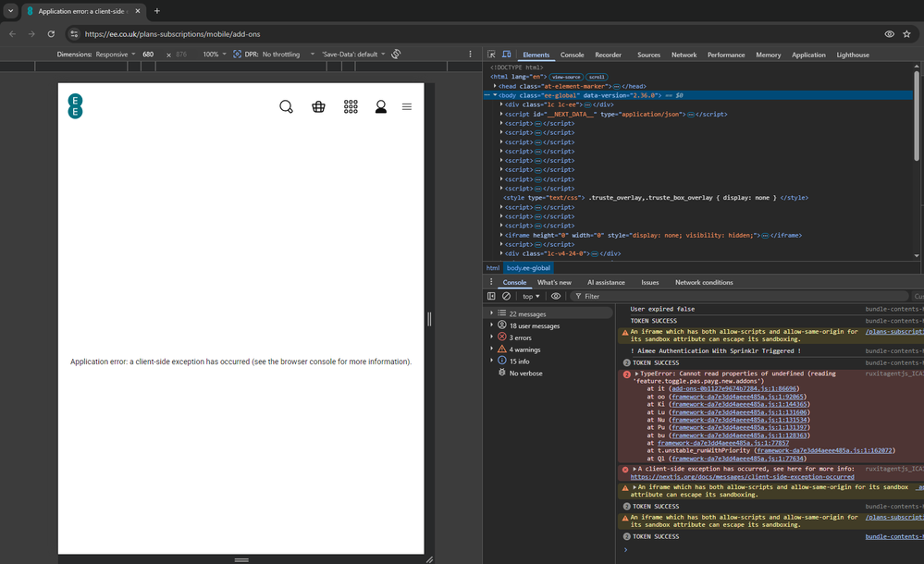This screenshot has height=564, width=924.
Task: Reload the page
Action: click(x=51, y=34)
